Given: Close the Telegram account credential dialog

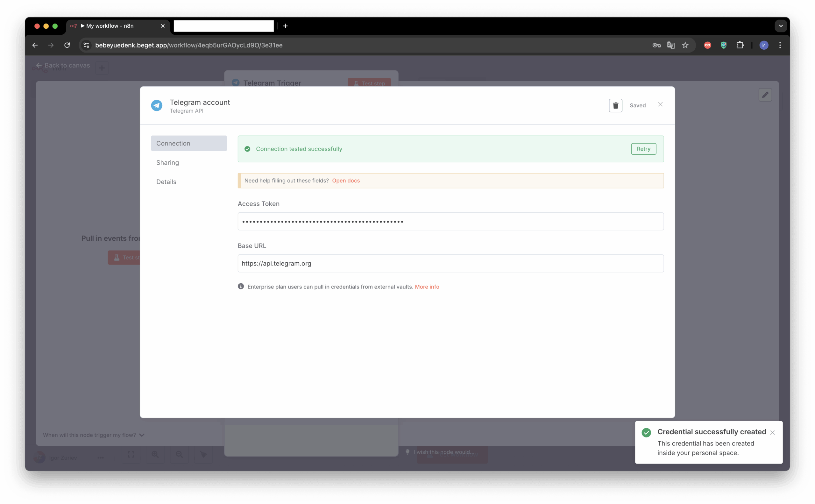Looking at the screenshot, I should [x=660, y=105].
